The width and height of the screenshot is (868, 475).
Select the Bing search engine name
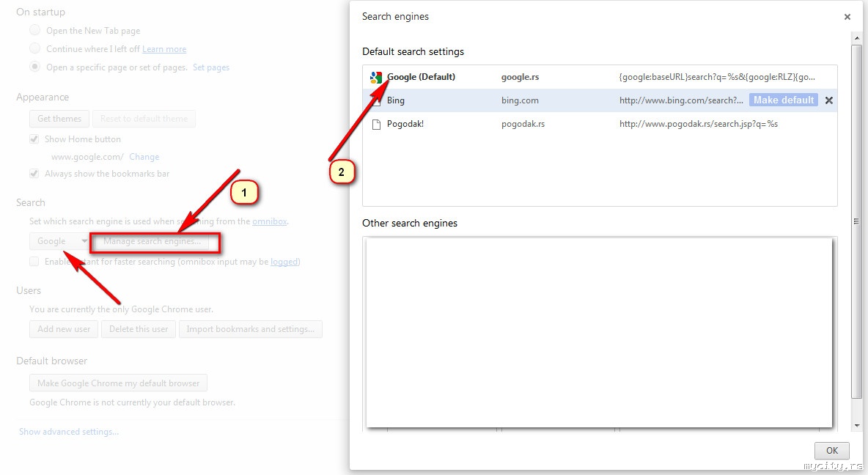[396, 100]
